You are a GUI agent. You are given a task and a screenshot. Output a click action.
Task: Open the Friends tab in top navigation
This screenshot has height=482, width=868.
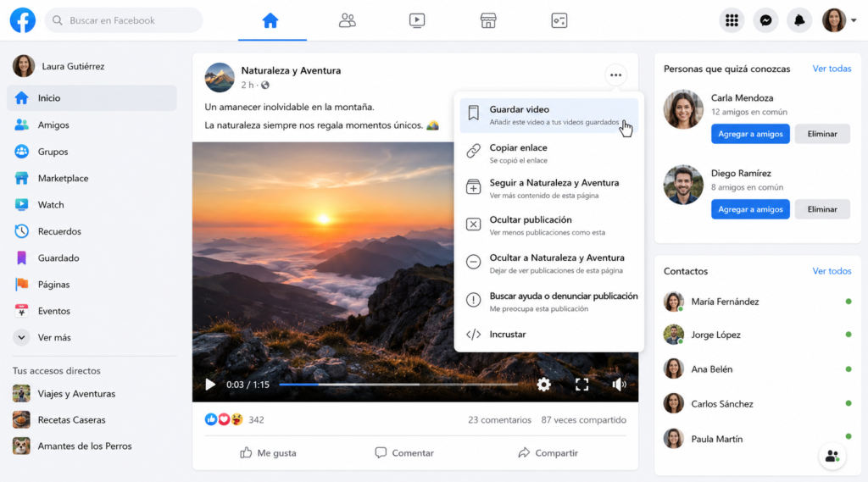(x=347, y=20)
